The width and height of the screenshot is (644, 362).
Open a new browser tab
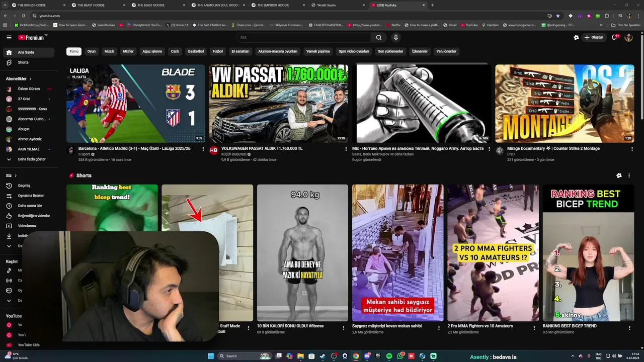click(x=433, y=5)
